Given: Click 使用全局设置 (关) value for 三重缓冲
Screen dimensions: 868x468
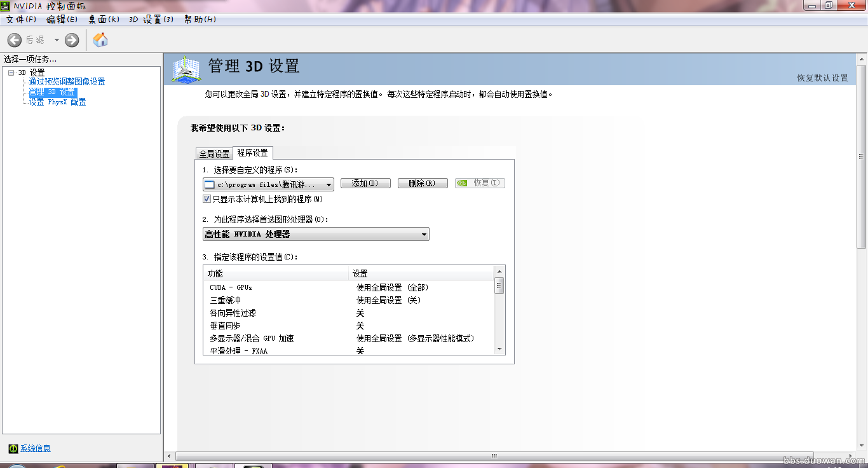Looking at the screenshot, I should click(388, 300).
